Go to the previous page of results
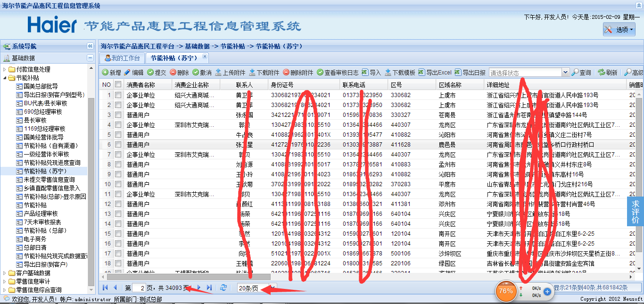644x304 pixels. point(115,288)
